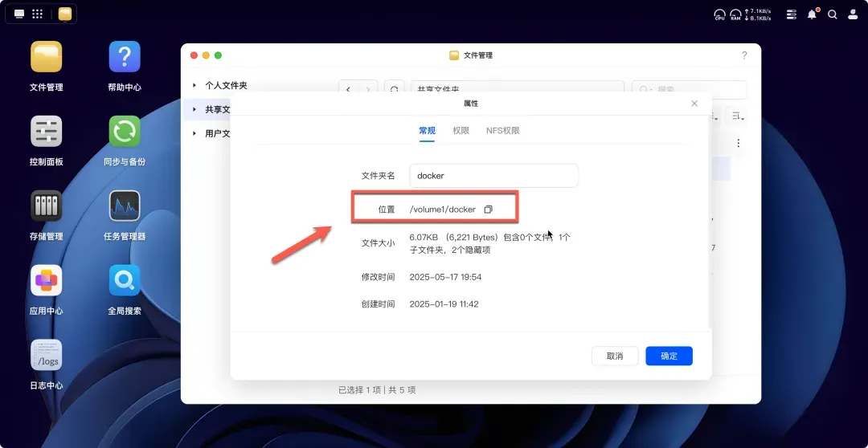This screenshot has height=448, width=868.
Task: Open the app grid launcher icon
Action: tap(38, 14)
